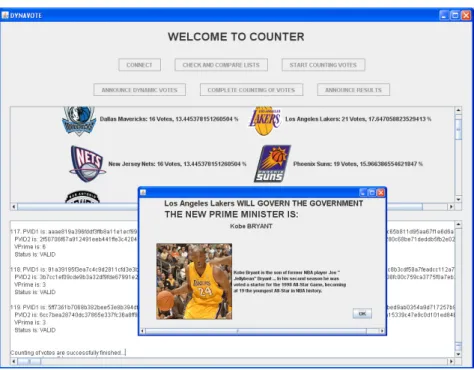Click log panel horizontal scrollbar thumb
This screenshot has width=474, height=370.
(x=29, y=361)
